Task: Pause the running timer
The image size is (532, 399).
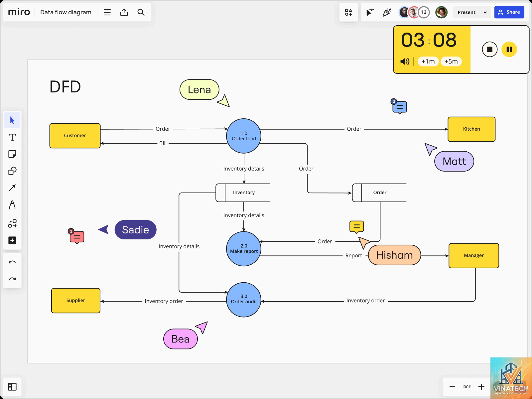Action: (x=509, y=49)
